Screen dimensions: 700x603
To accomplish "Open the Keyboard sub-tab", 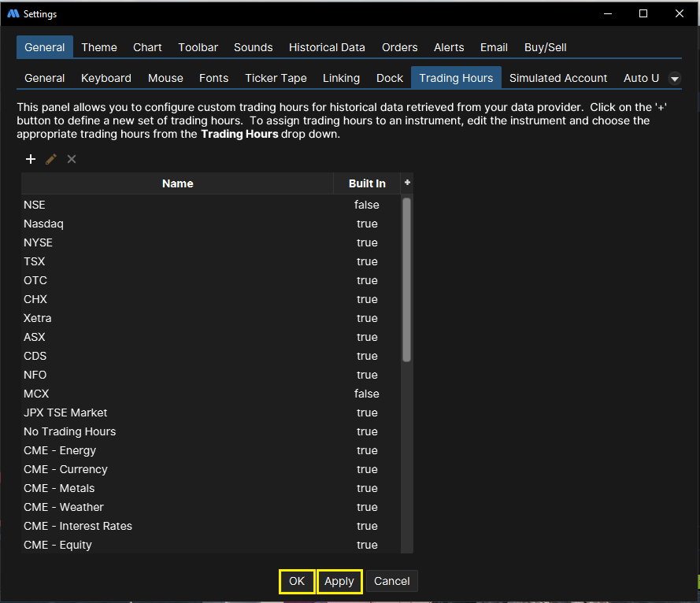I will click(x=106, y=78).
